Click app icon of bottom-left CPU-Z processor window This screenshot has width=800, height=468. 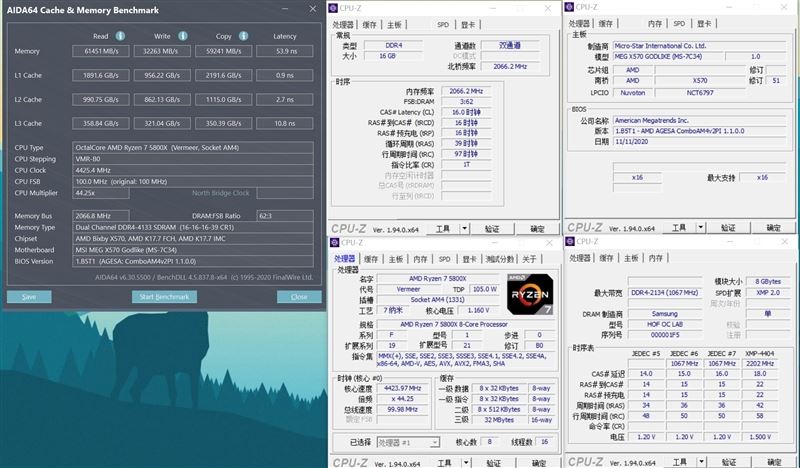[335, 242]
